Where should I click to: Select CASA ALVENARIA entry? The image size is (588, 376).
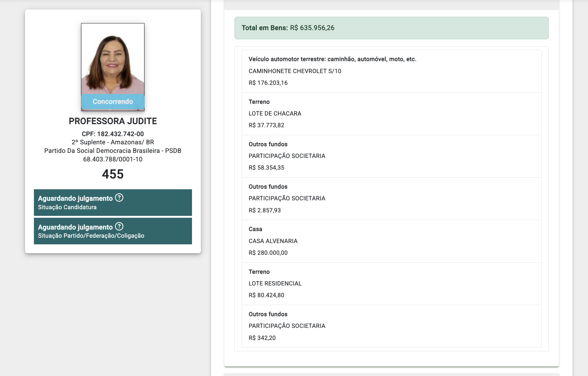point(273,241)
